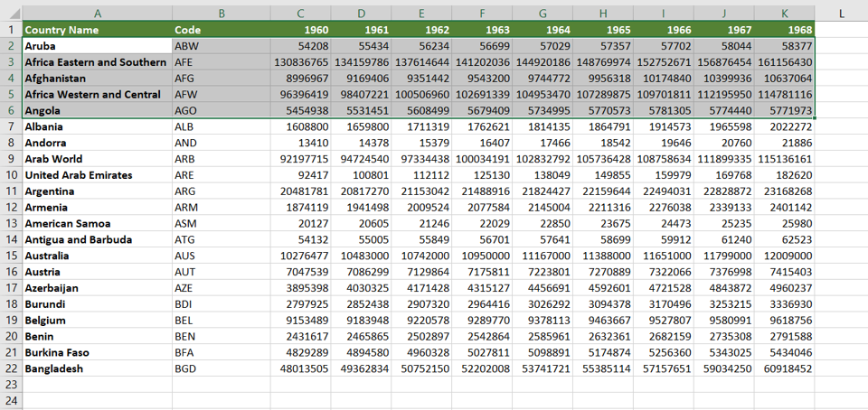Click Aruba's 1960 value 54208
The width and height of the screenshot is (868, 410).
pos(300,46)
